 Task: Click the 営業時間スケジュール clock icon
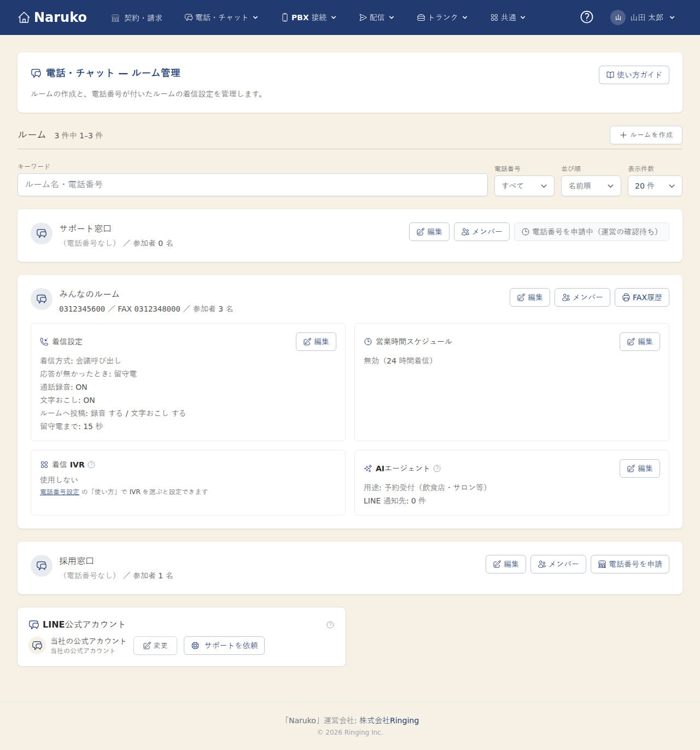click(368, 342)
